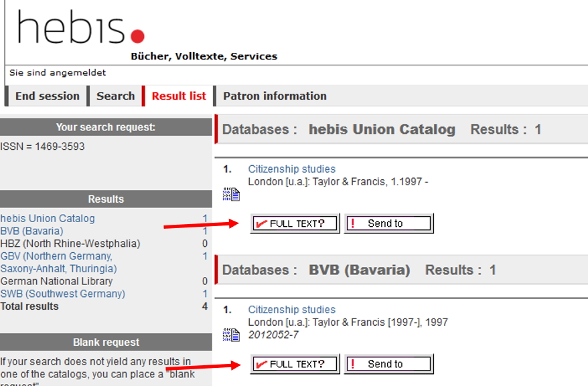Click Databases: hebis Union Catalog heading

[339, 130]
